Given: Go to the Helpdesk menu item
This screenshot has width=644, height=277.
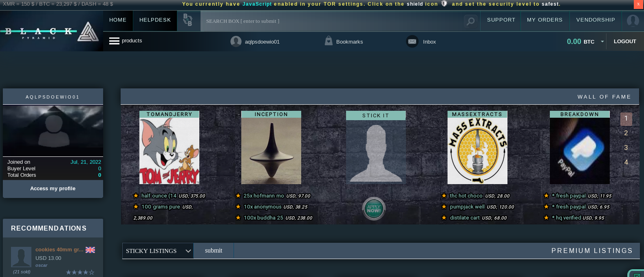Looking at the screenshot, I should [155, 20].
